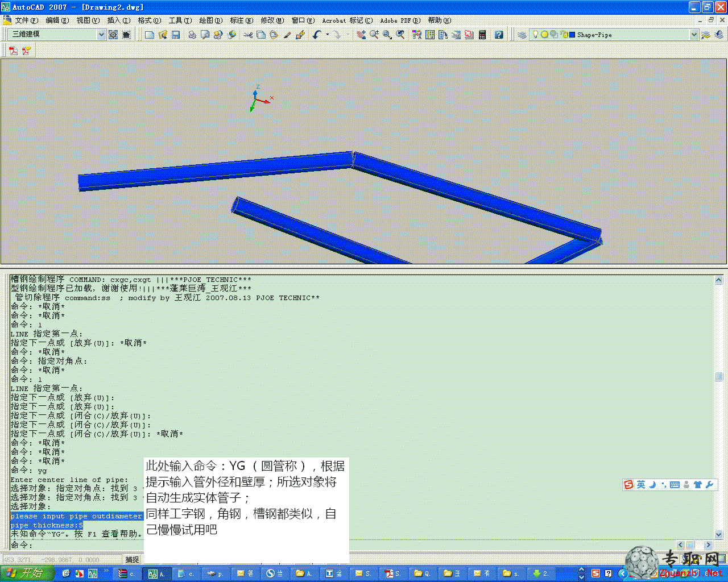The width and height of the screenshot is (728, 582).
Task: Click Make Object's Layer Current icon
Action: click(x=706, y=35)
